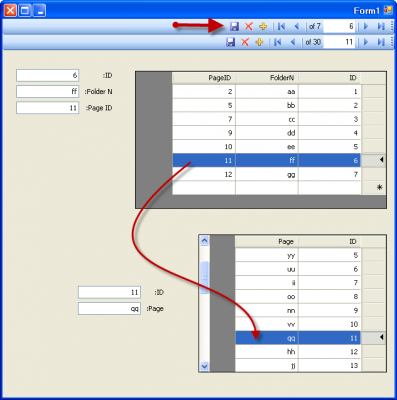The width and height of the screenshot is (397, 400).
Task: Focus the Folder N text field showing ff
Action: (x=48, y=91)
